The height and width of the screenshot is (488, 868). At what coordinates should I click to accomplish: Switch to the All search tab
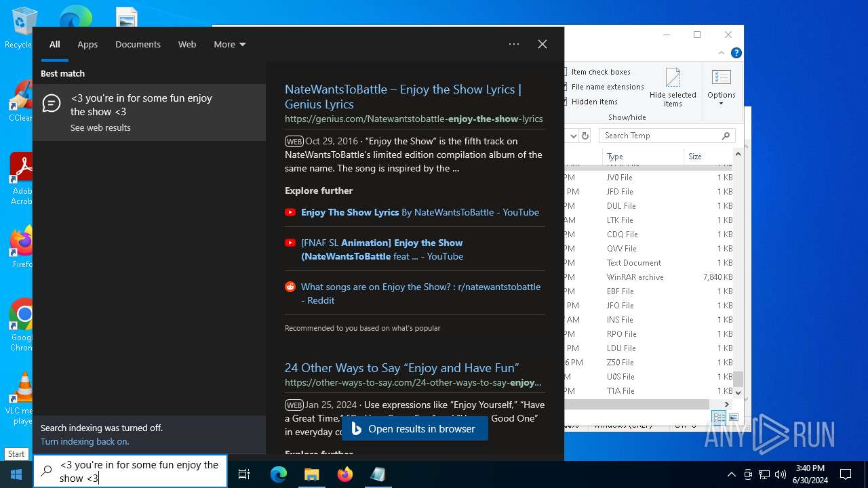[54, 44]
